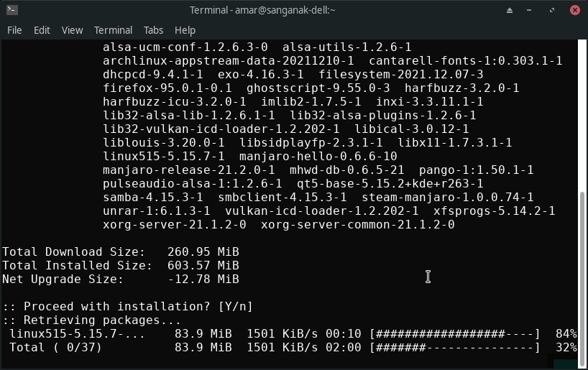Click 'alsa-utils-1.2.6-1' package text
The width and height of the screenshot is (588, 370).
(347, 47)
